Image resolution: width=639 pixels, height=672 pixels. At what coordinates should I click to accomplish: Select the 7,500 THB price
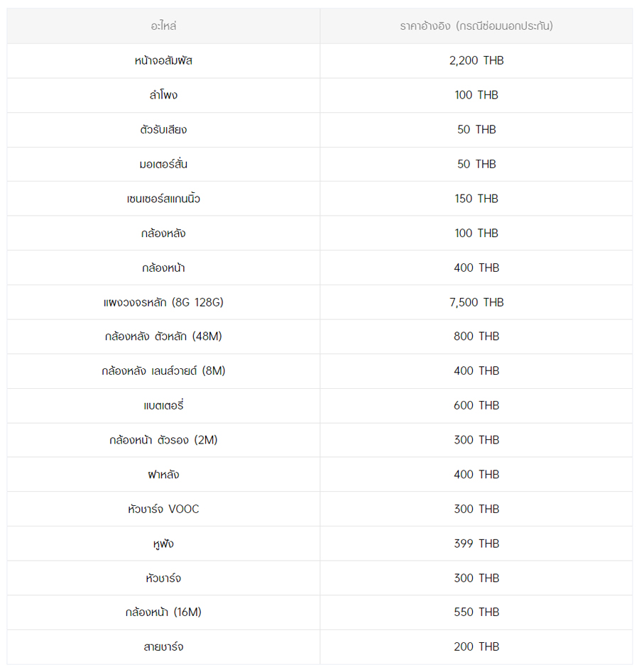pyautogui.click(x=476, y=302)
